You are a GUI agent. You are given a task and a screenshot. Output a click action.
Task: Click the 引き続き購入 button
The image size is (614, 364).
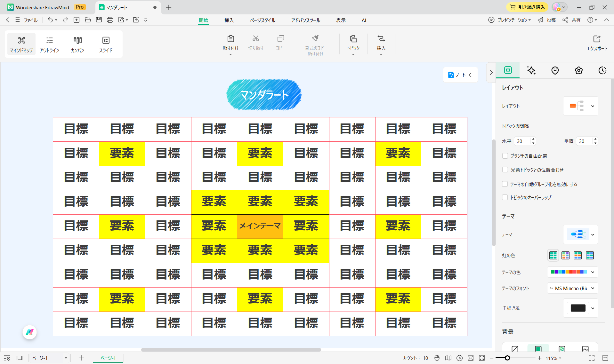pyautogui.click(x=527, y=7)
